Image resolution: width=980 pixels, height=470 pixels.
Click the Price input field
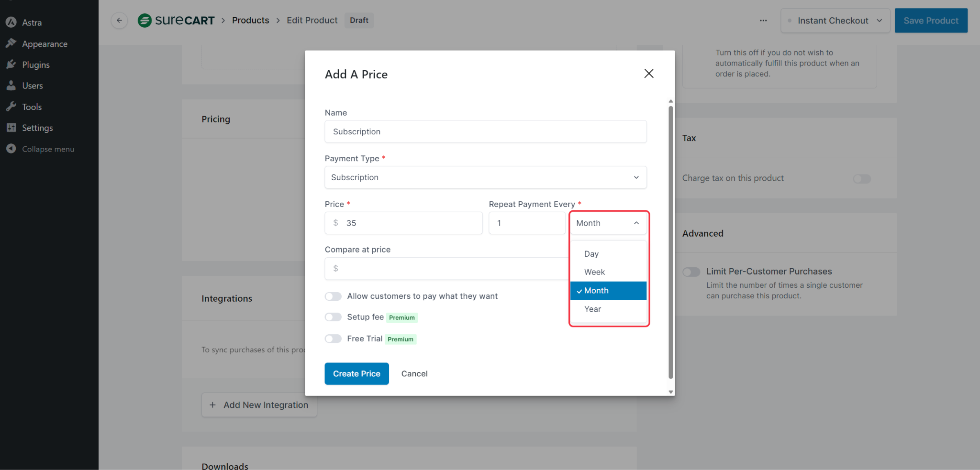(403, 223)
